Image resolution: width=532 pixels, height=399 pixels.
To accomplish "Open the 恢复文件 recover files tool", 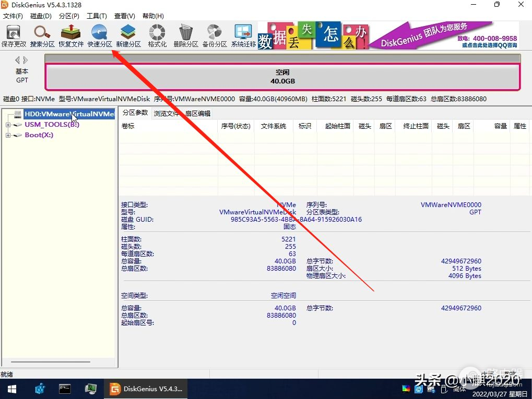I will pos(71,35).
